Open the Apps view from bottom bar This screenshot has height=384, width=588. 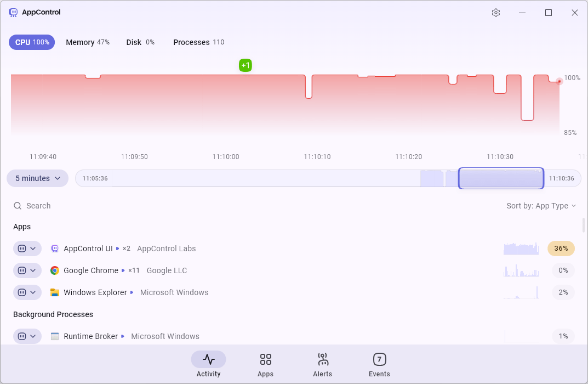pyautogui.click(x=265, y=365)
